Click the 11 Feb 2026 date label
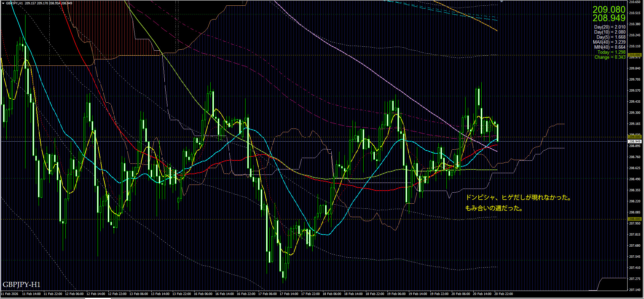The width and height of the screenshot is (644, 299). 10,294
